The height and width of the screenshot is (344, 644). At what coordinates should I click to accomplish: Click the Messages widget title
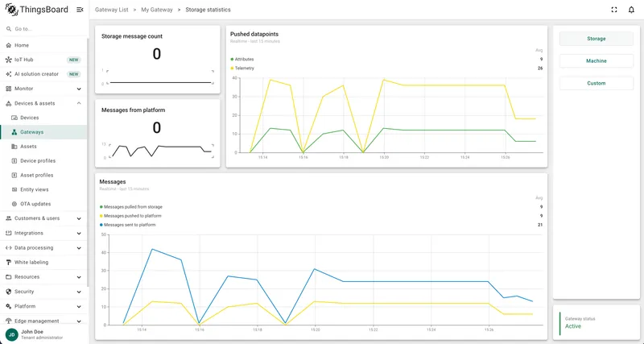[113, 181]
